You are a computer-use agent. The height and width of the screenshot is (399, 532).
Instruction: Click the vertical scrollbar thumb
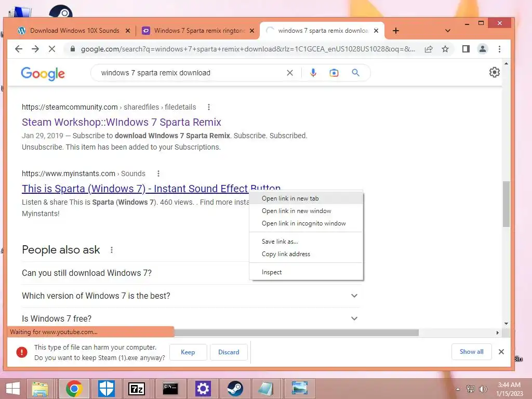506,204
